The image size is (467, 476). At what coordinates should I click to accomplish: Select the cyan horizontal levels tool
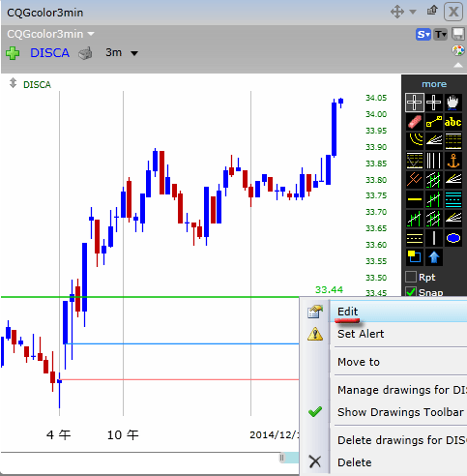(453, 199)
